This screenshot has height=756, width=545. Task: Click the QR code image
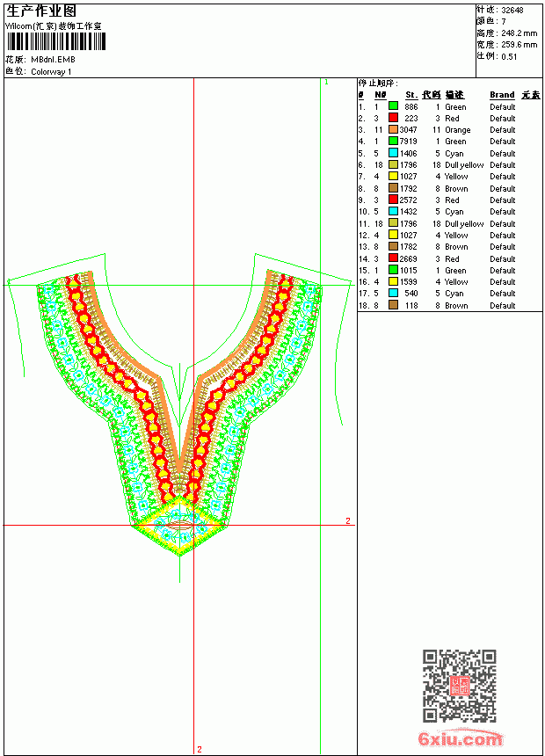[x=459, y=685]
